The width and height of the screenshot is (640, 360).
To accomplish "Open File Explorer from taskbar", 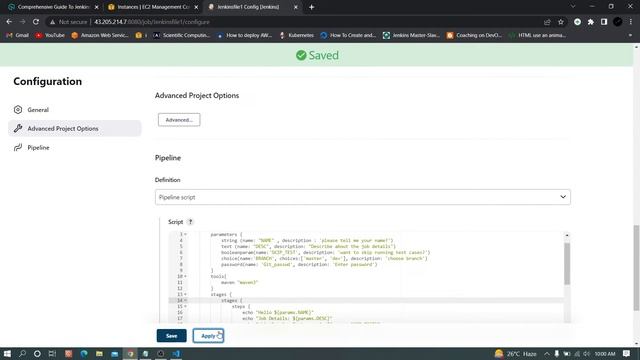I will point(99,353).
